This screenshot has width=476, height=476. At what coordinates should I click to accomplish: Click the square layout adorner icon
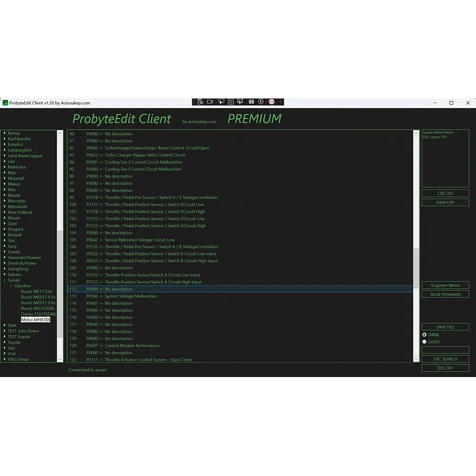click(x=230, y=102)
